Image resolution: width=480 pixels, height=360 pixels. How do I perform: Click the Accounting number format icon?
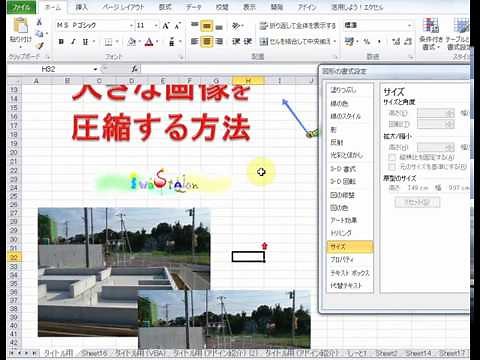[x=349, y=42]
